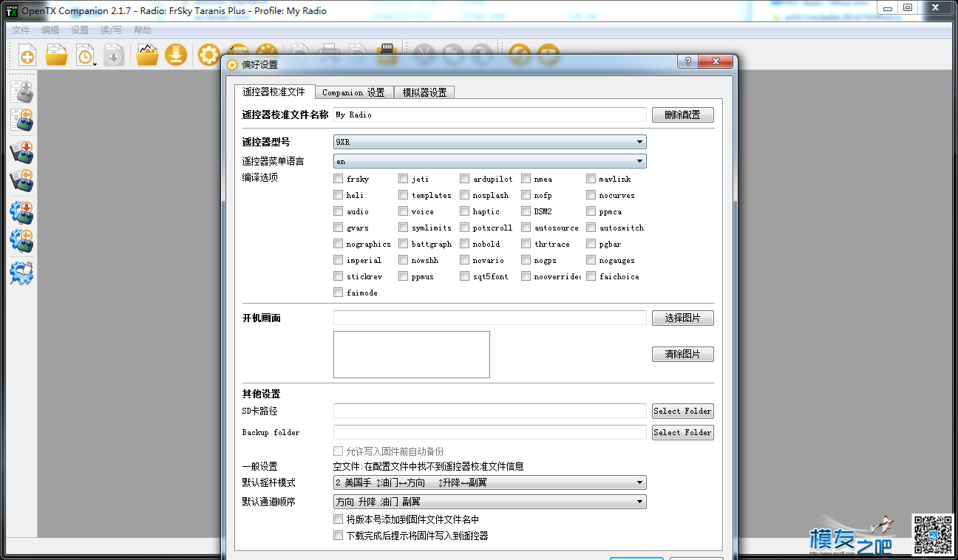
Task: Open the 读/写 menu
Action: [x=111, y=30]
